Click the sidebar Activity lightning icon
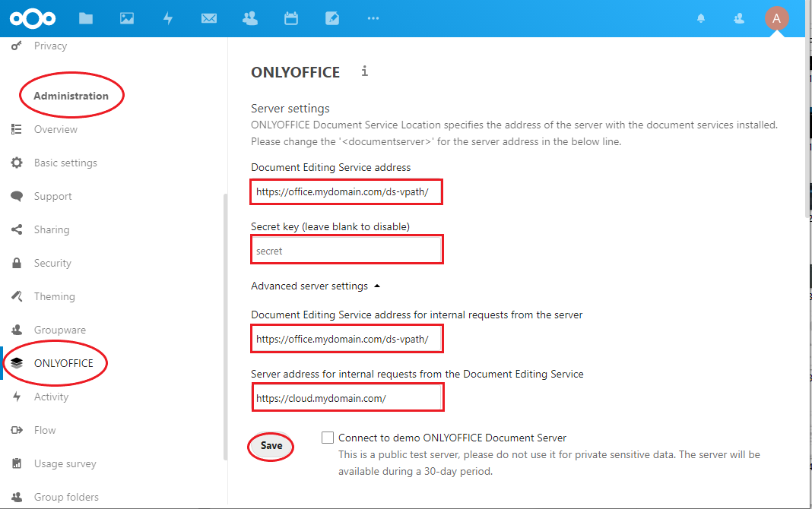 (x=17, y=397)
